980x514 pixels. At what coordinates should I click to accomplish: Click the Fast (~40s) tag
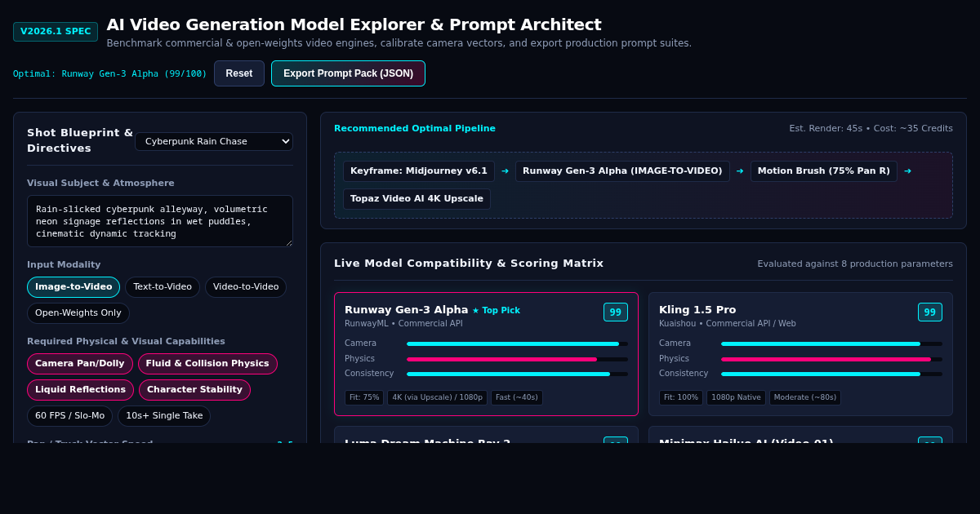click(x=517, y=398)
